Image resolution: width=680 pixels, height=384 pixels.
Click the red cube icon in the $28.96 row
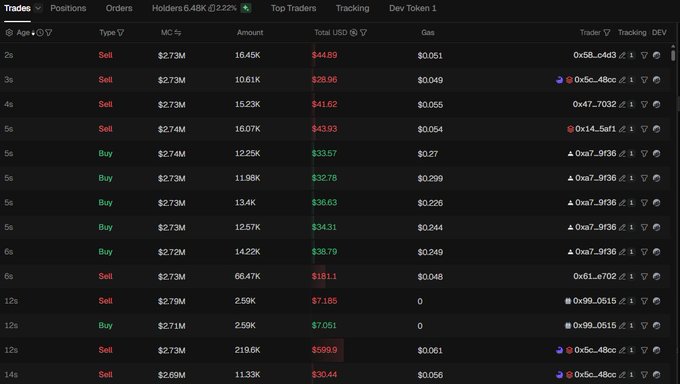569,80
